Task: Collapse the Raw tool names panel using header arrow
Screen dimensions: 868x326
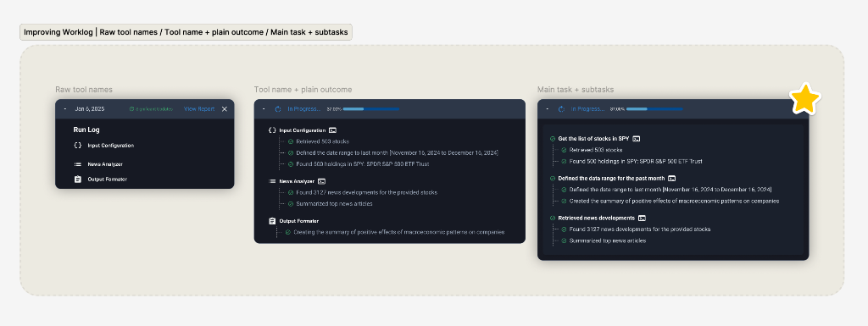Action: (65, 109)
